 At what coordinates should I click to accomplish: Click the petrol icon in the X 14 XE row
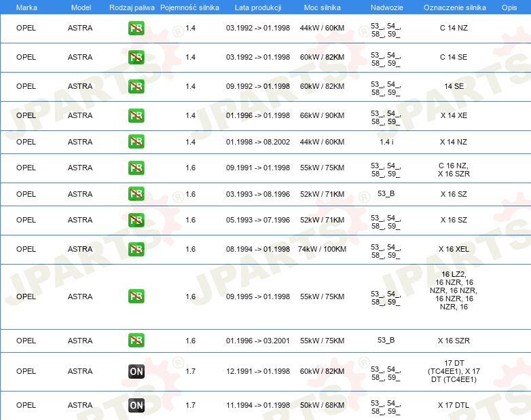coord(136,115)
